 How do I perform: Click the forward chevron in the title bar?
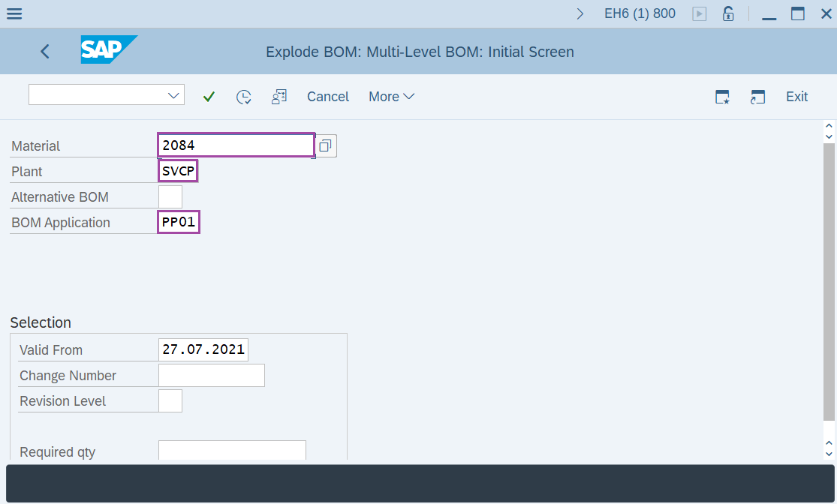(x=580, y=13)
